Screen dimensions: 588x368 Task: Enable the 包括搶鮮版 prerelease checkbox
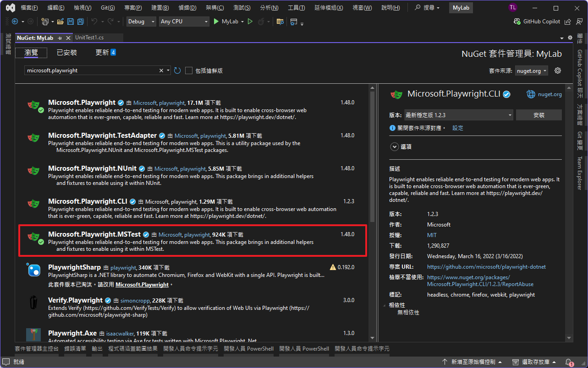click(x=189, y=70)
